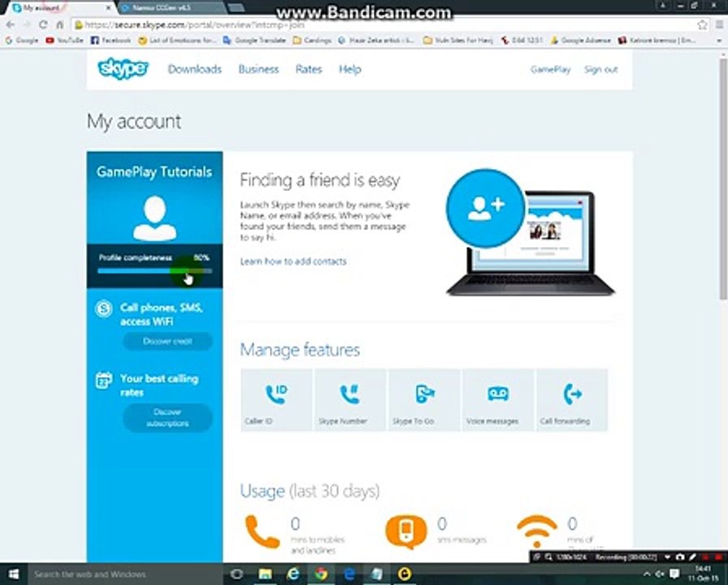Click the Discover subscriptions button
Viewport: 728px width, 585px height.
coord(167,418)
